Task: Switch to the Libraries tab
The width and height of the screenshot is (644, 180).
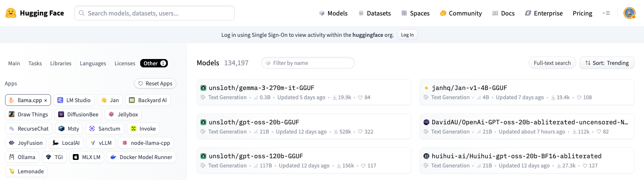Action: click(x=61, y=64)
